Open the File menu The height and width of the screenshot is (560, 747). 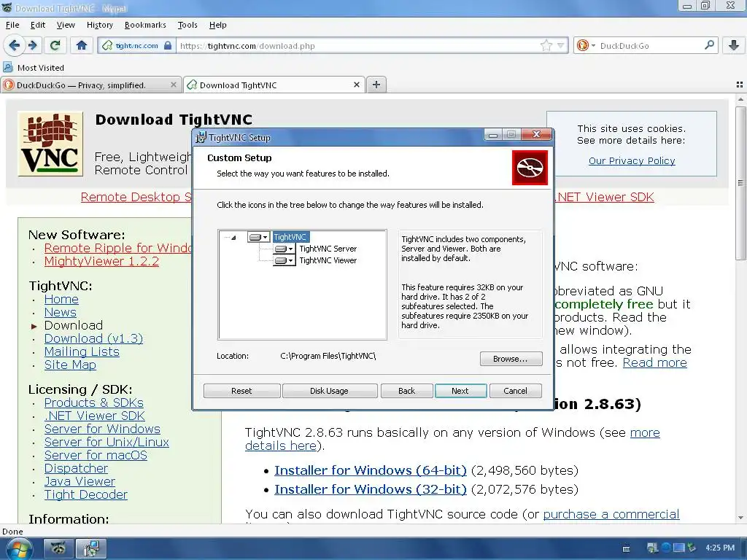click(x=12, y=25)
